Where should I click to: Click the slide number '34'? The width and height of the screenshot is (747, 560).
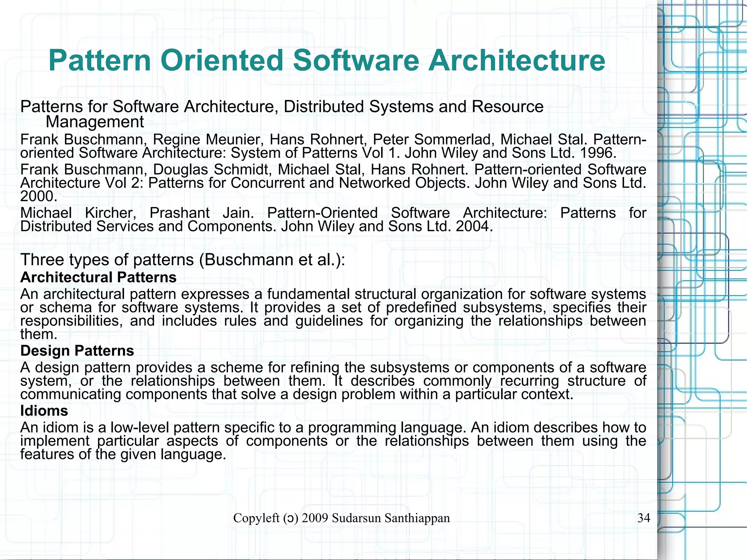point(644,518)
